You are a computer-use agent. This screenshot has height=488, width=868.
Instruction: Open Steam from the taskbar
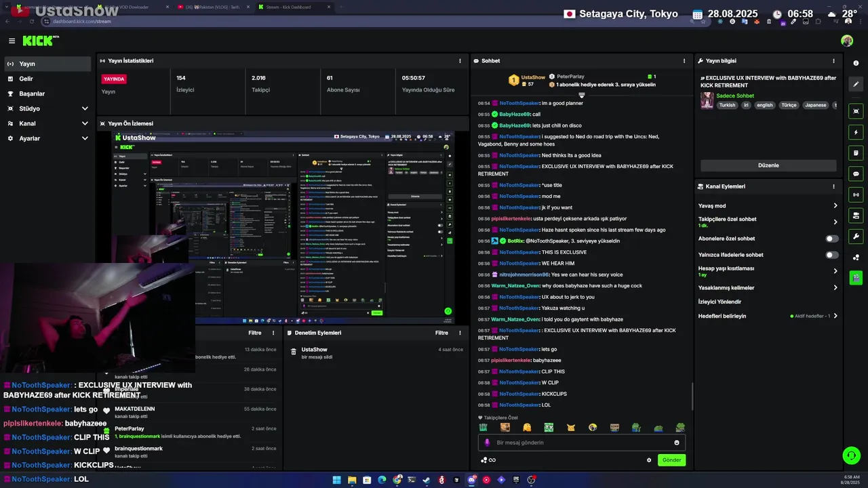427,480
